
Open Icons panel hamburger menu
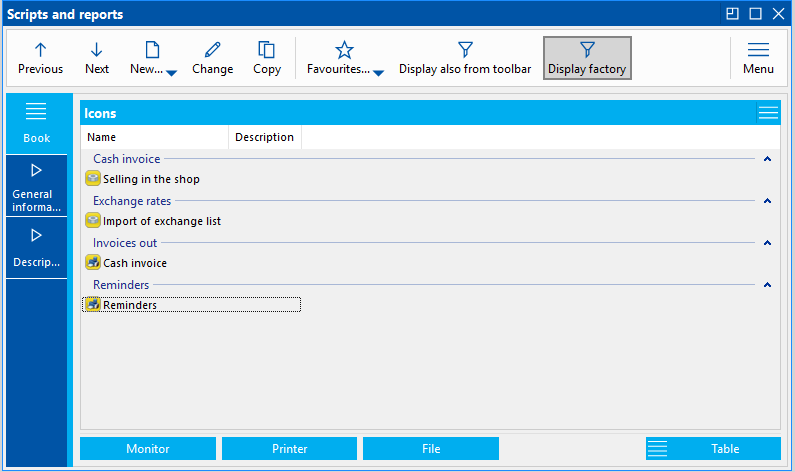tap(768, 113)
